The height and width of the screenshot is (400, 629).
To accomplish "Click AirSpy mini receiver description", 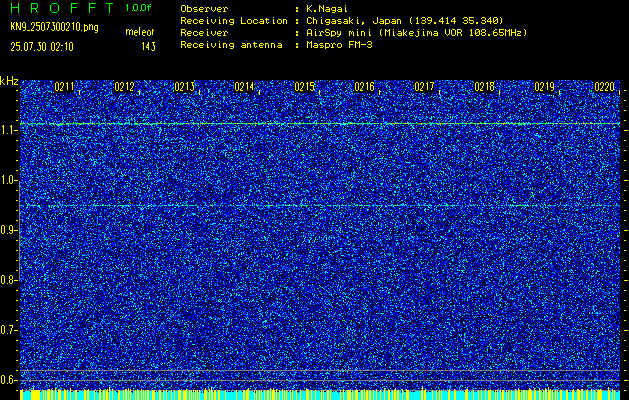I will pyautogui.click(x=417, y=33).
